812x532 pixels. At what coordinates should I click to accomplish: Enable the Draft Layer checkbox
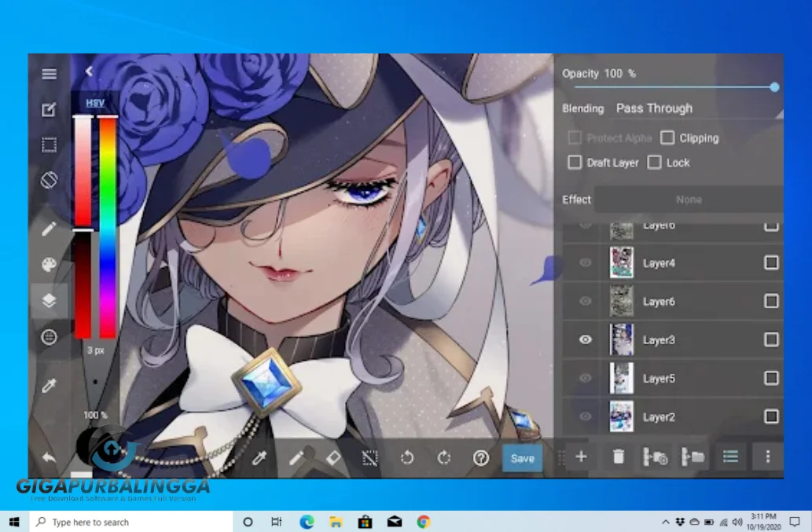tap(575, 163)
